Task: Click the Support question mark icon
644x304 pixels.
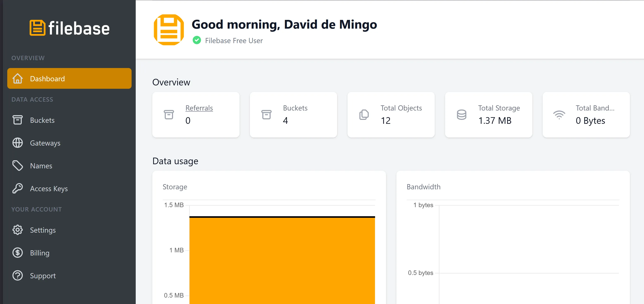Action: (17, 275)
